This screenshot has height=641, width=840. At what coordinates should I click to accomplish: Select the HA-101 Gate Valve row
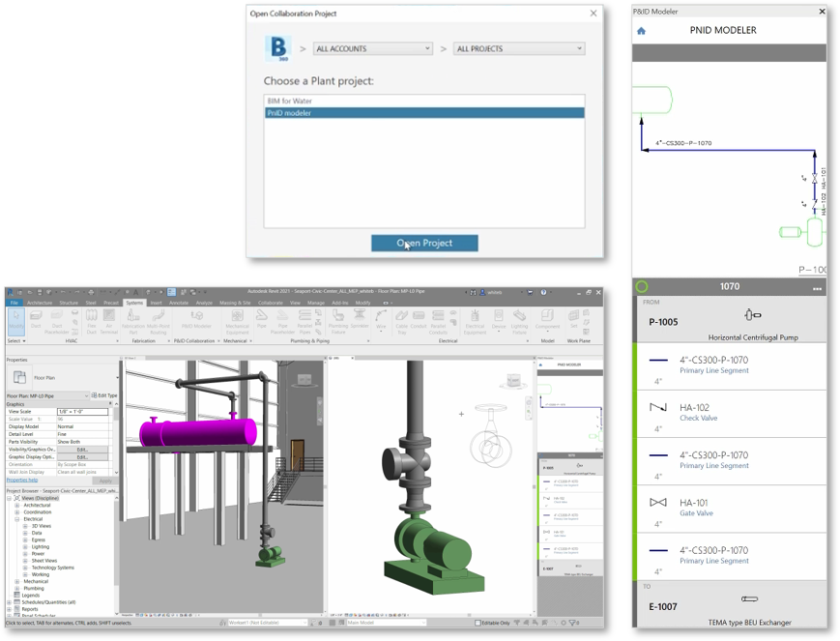[731, 510]
